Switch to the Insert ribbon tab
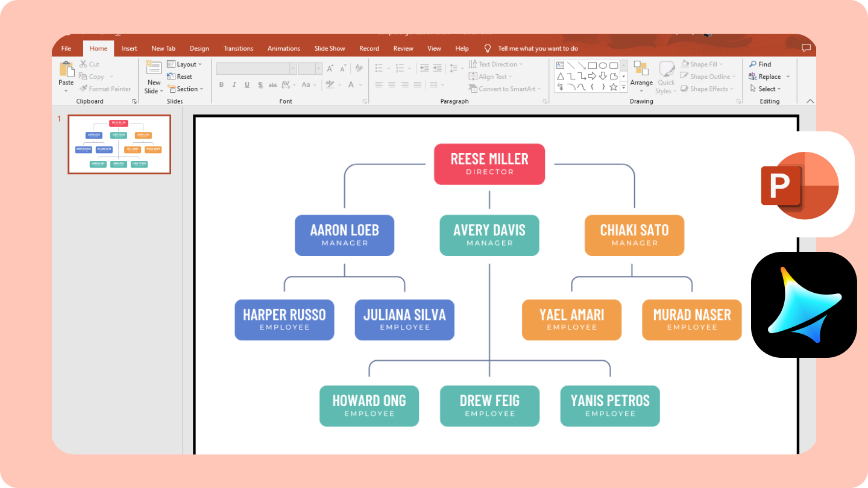 click(x=129, y=48)
